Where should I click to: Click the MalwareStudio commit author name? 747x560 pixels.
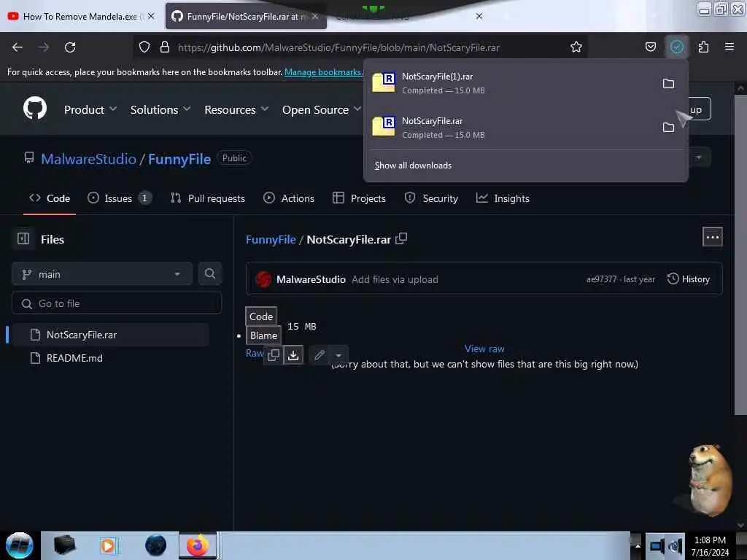pos(311,279)
